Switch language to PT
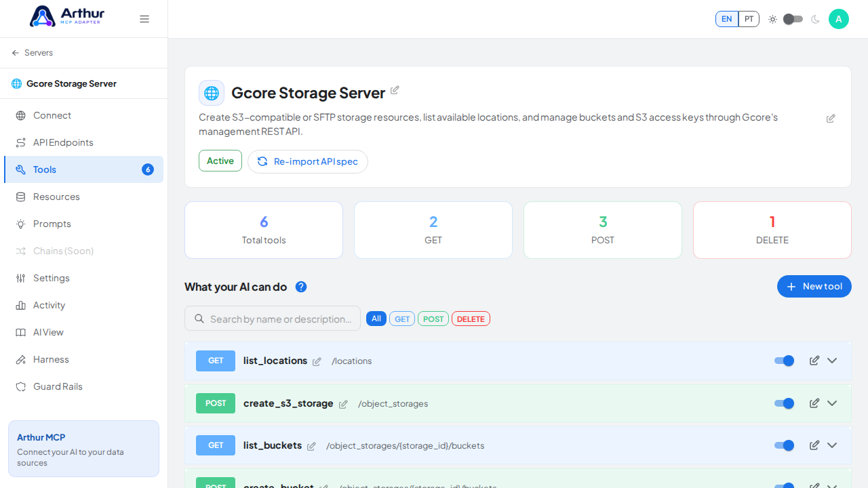Image resolution: width=868 pixels, height=488 pixels. point(749,19)
